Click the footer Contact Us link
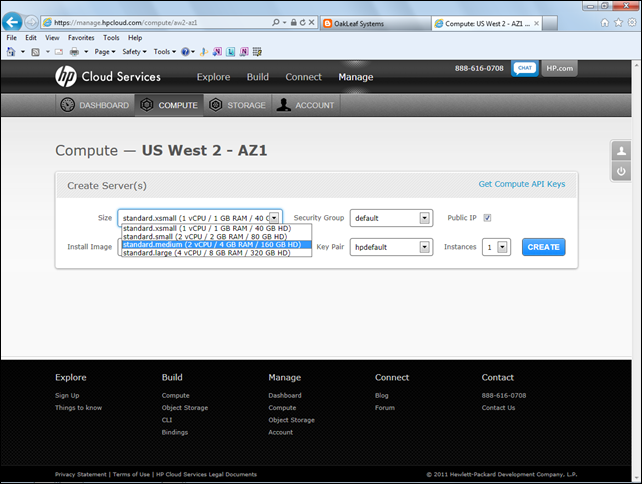 [498, 407]
